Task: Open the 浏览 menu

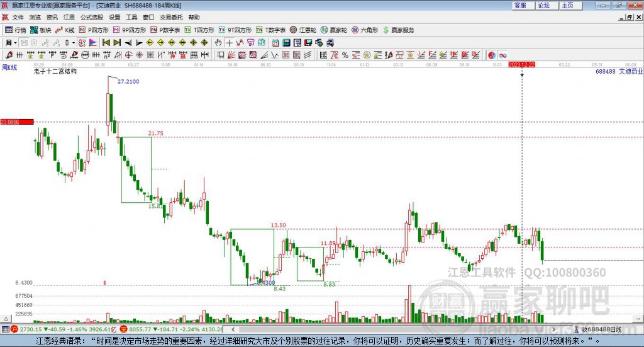Action: 35,17
